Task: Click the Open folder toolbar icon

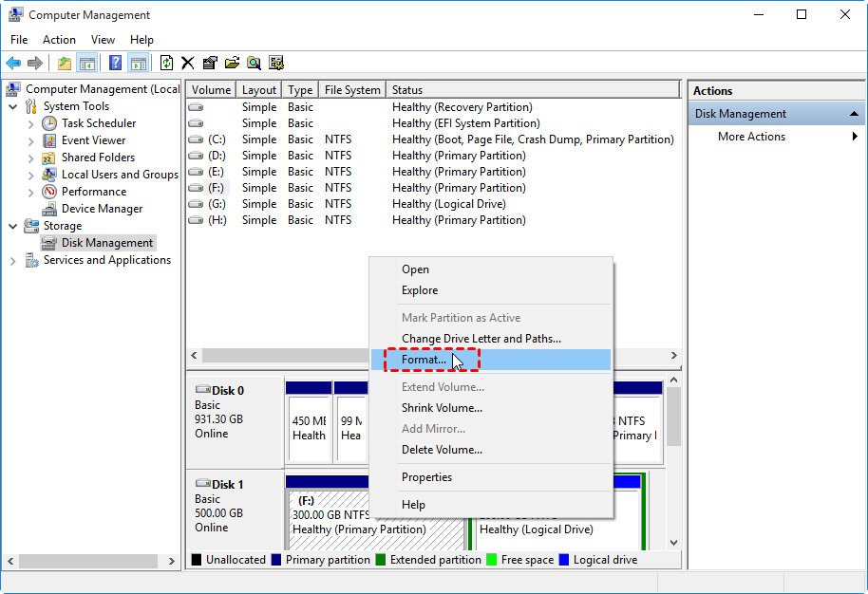Action: [232, 63]
